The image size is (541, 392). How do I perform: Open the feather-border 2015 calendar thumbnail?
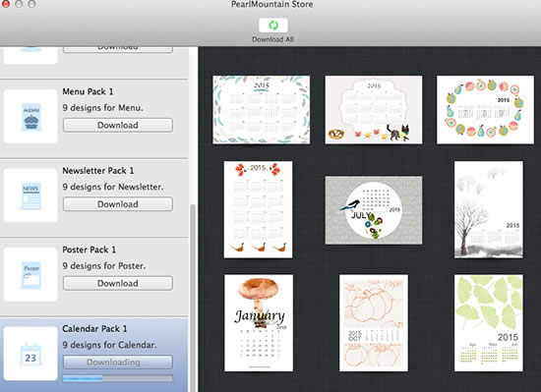pos(262,109)
